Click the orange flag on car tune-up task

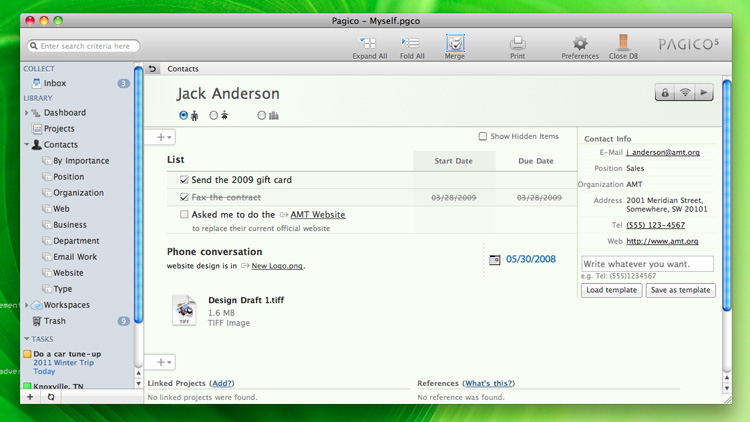pyautogui.click(x=27, y=354)
